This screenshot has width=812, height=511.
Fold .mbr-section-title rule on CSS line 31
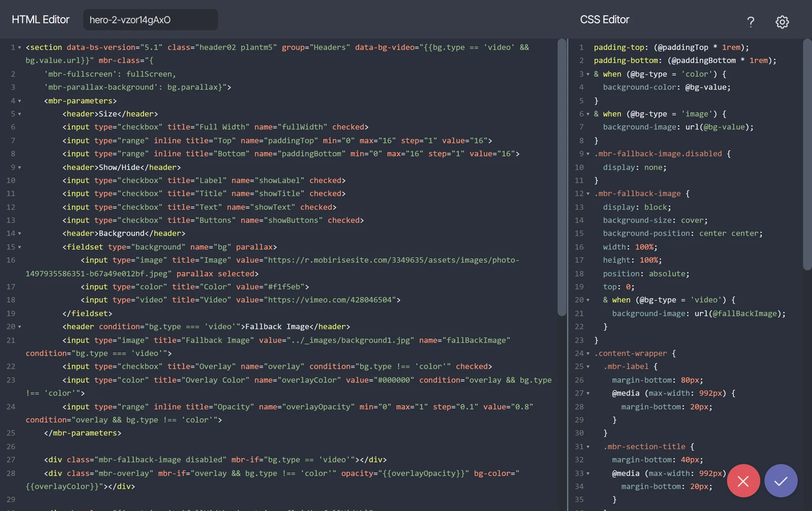(x=588, y=447)
